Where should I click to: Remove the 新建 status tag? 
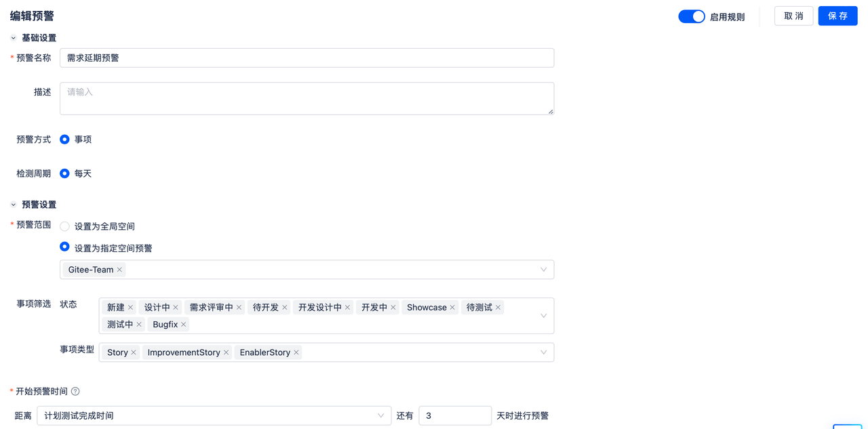(131, 308)
